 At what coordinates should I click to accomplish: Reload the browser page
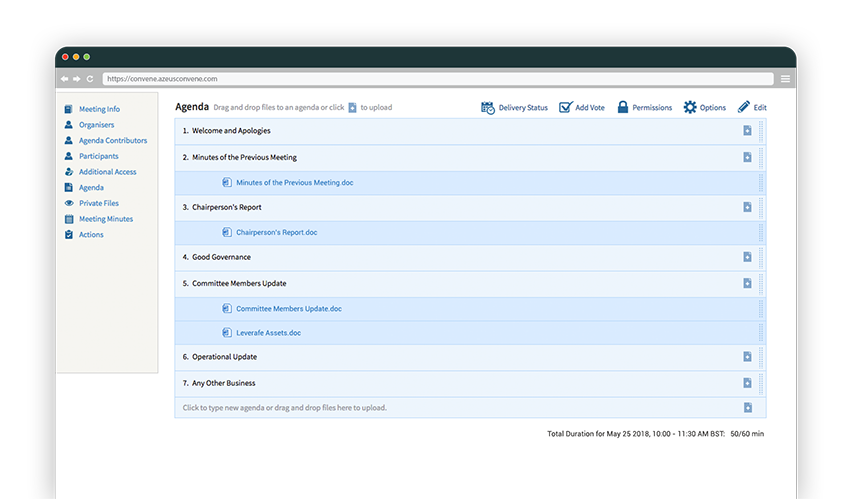[x=90, y=79]
